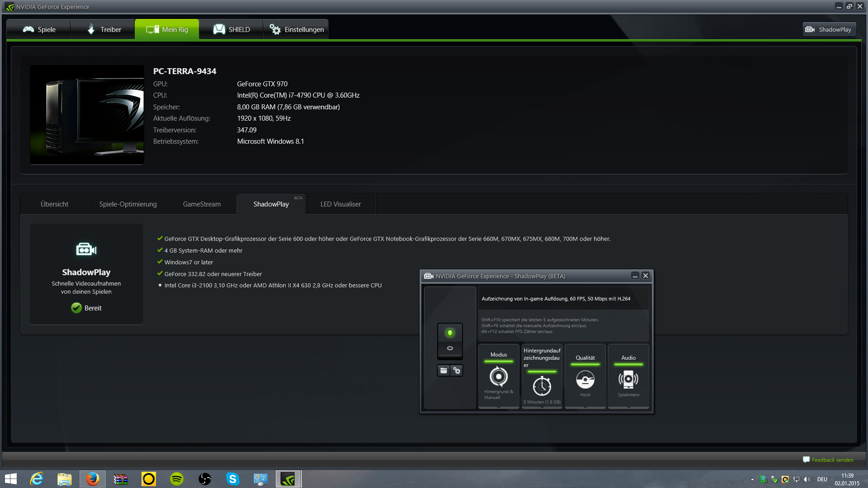Open Spotify from the taskbar
Viewport: 868px width, 488px height.
click(x=177, y=479)
